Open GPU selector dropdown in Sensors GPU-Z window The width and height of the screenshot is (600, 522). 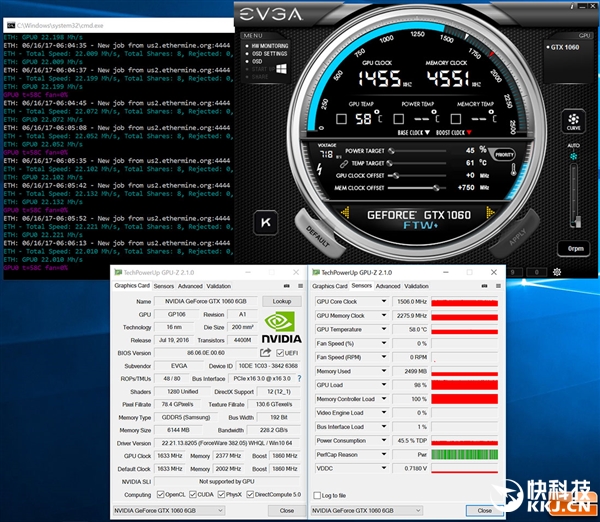(x=367, y=511)
